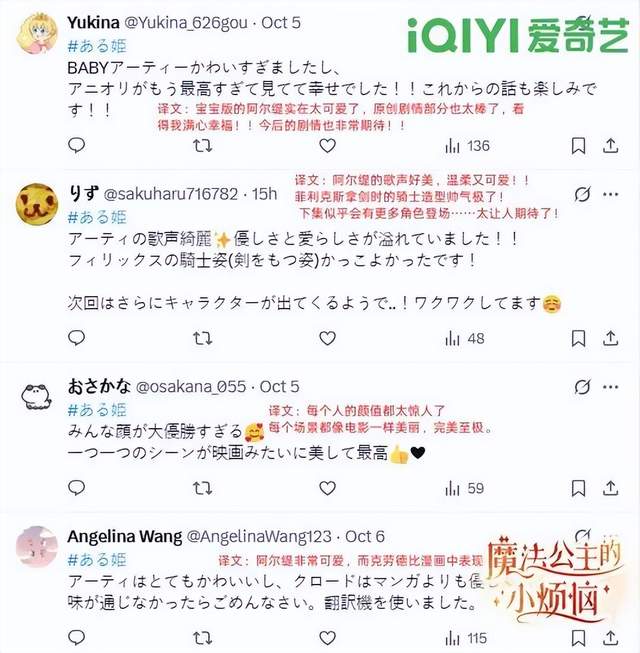Bookmark the tweet by りず

(578, 338)
